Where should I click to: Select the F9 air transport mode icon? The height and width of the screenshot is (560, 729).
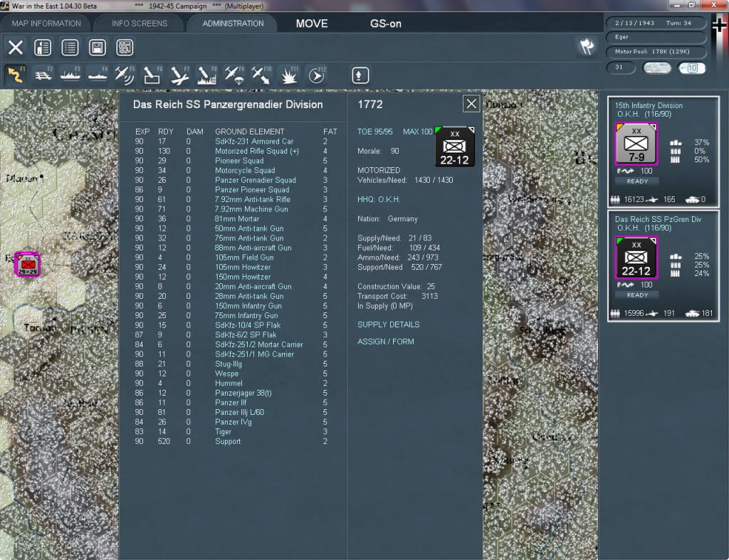pyautogui.click(x=234, y=75)
